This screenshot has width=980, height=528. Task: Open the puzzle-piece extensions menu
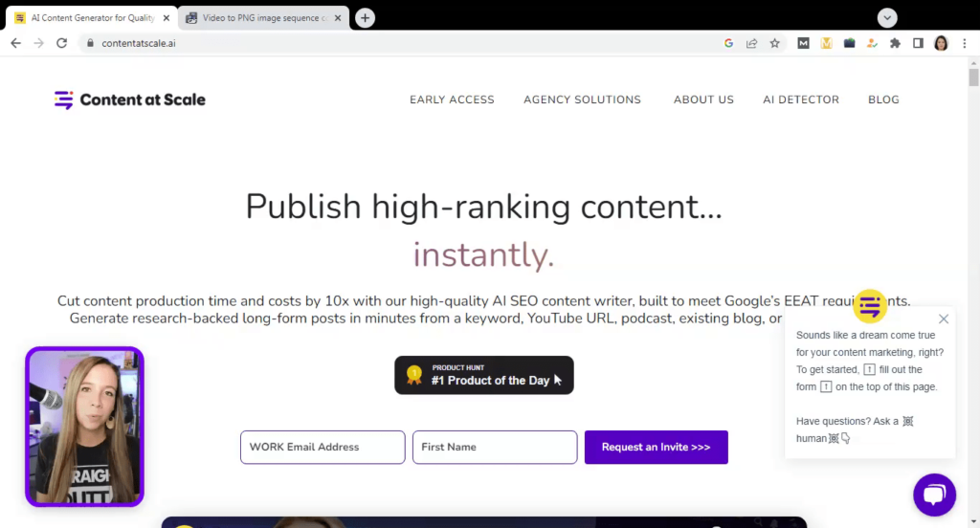pyautogui.click(x=895, y=43)
